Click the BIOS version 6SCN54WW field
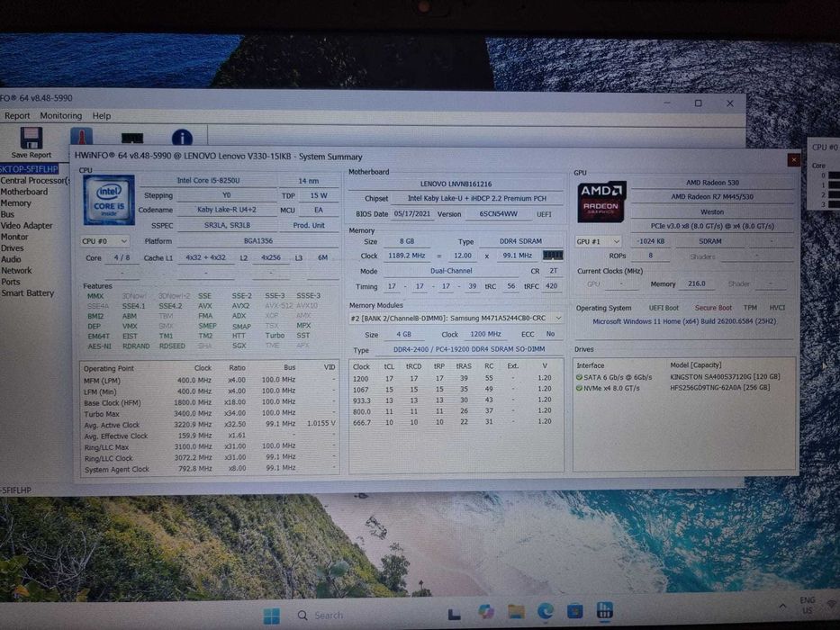Screen dimensions: 840x630 [x=498, y=214]
